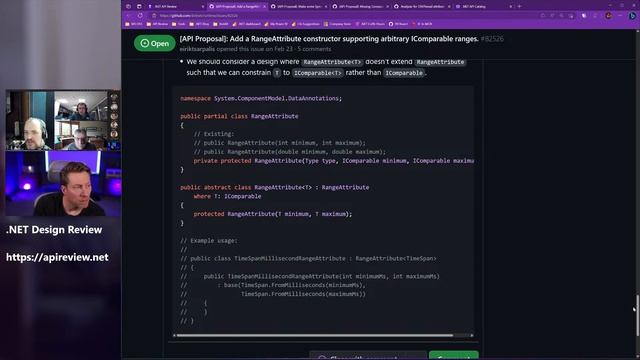Viewport: 640px width, 360px height.
Task: Go back to the previous page
Action: [x=129, y=16]
